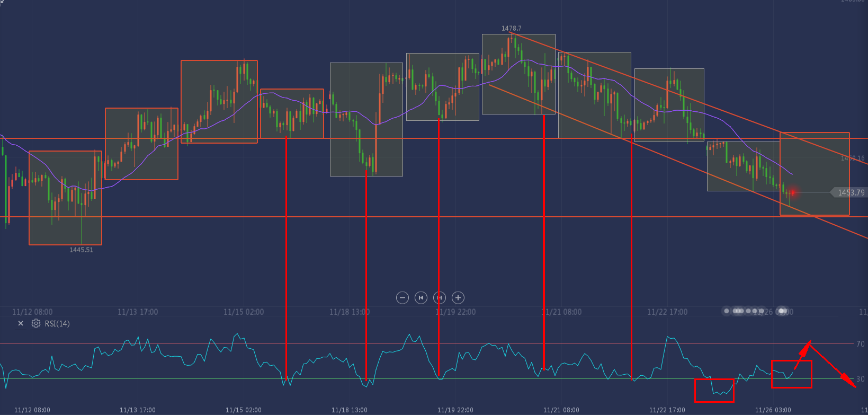
Task: Click the 1445.51 low price label
Action: (81, 250)
